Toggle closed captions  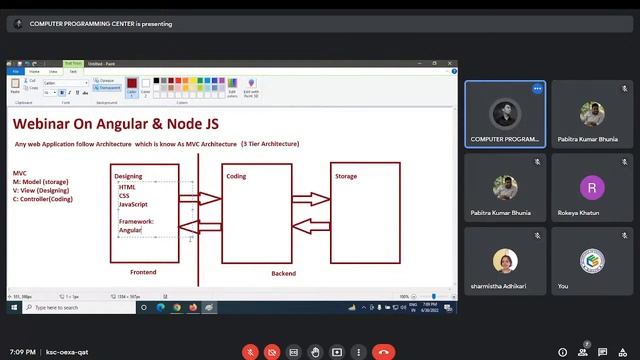coord(293,352)
